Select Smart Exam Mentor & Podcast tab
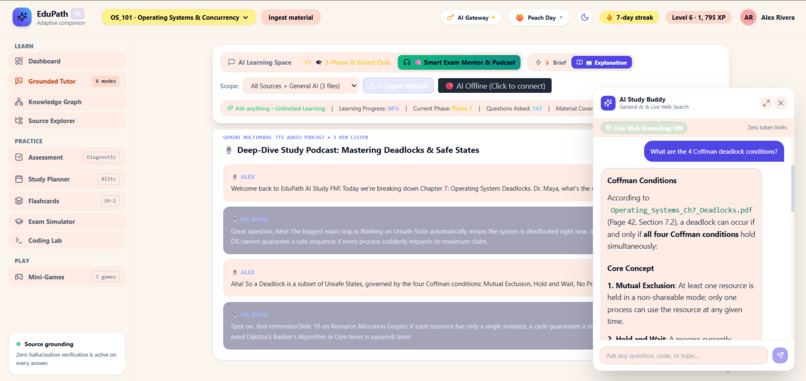This screenshot has width=806, height=381. pyautogui.click(x=459, y=62)
